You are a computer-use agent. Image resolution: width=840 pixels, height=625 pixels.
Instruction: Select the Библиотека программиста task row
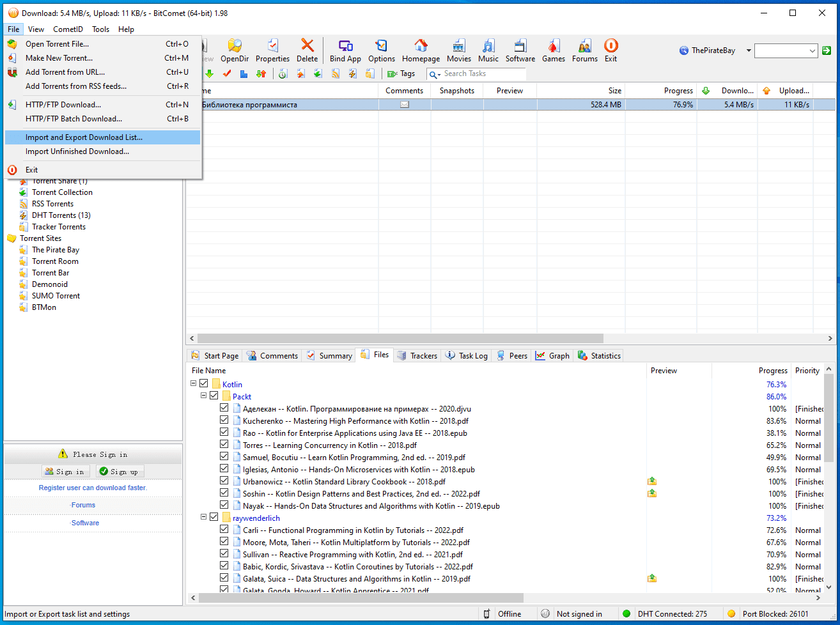511,105
